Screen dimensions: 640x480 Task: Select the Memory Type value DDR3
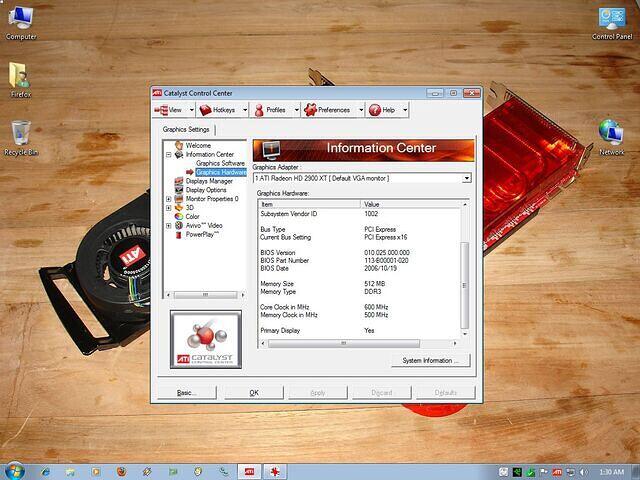tap(373, 292)
